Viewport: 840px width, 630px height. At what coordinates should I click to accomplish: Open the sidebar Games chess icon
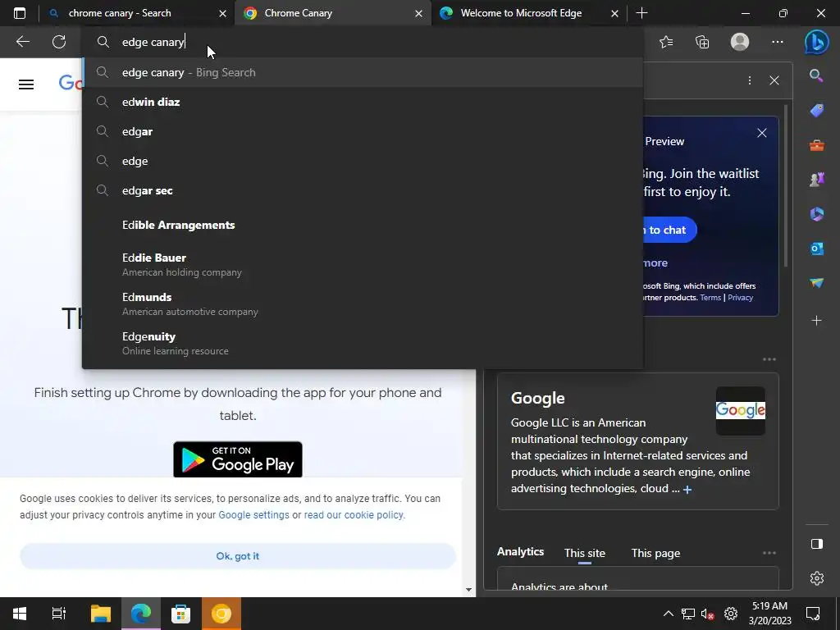[x=816, y=180]
